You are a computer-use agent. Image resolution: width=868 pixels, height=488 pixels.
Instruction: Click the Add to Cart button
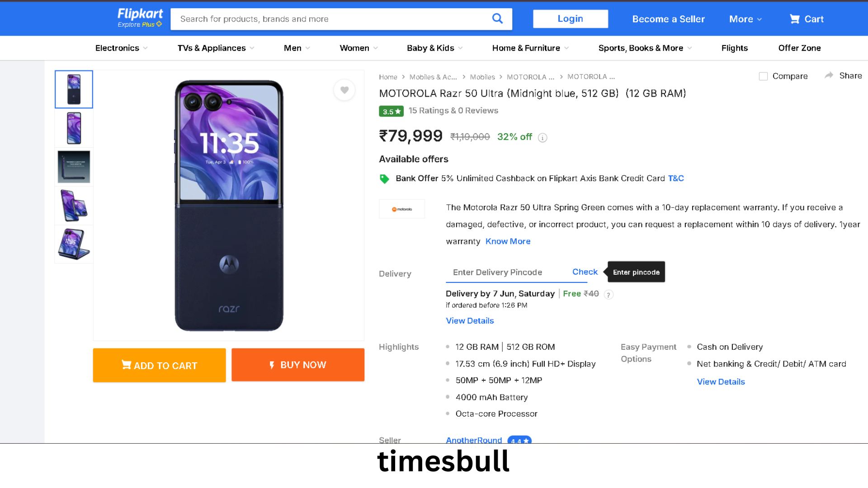[159, 365]
